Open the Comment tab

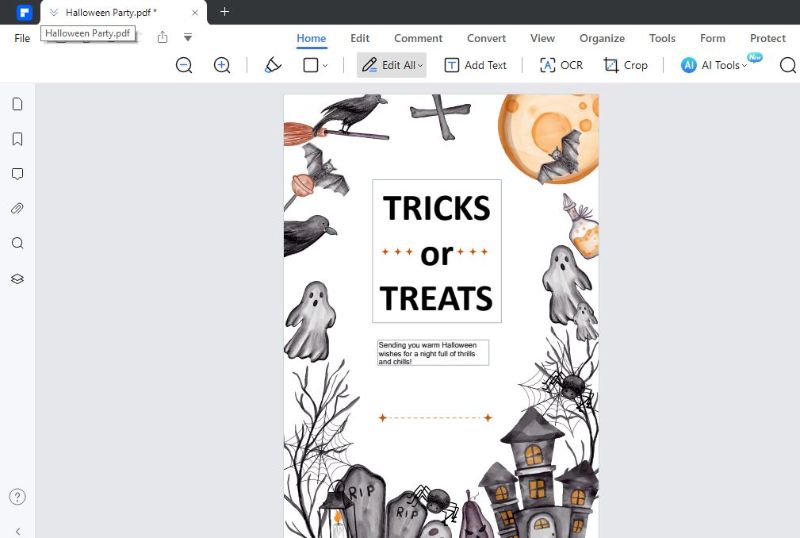pyautogui.click(x=418, y=38)
